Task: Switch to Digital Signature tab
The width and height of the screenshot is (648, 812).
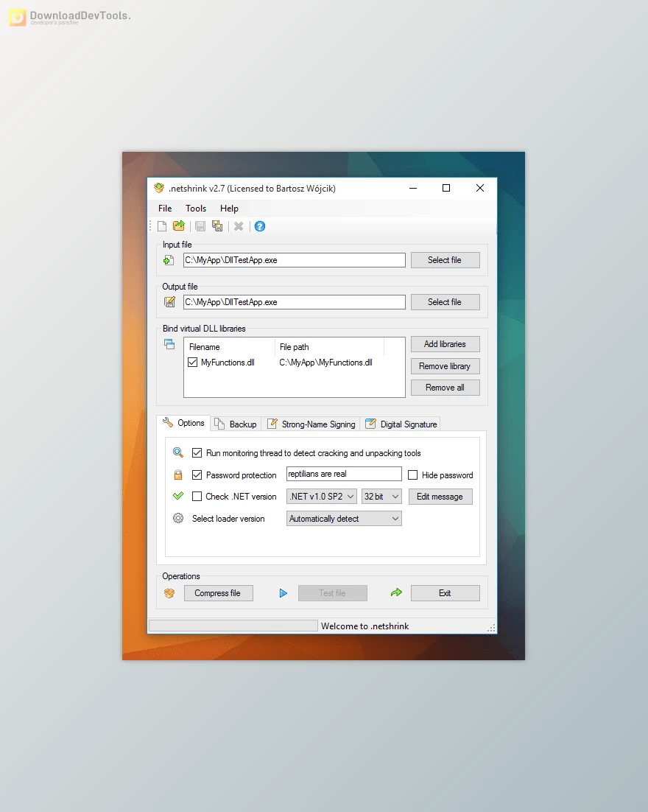Action: 401,424
